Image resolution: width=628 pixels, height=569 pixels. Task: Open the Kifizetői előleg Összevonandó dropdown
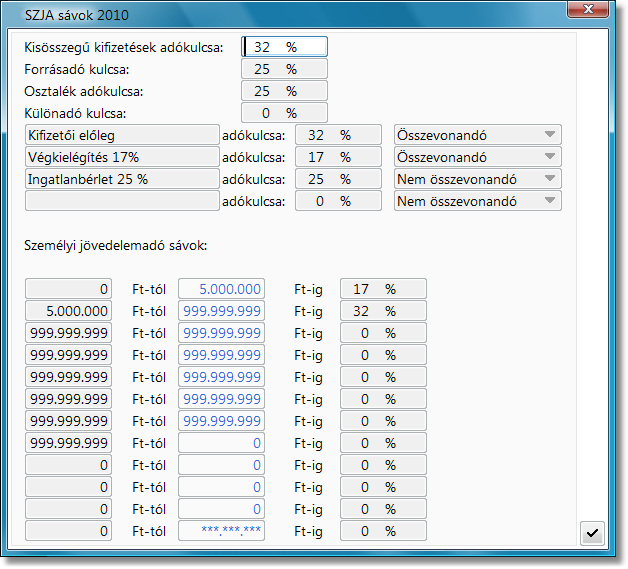pyautogui.click(x=477, y=135)
